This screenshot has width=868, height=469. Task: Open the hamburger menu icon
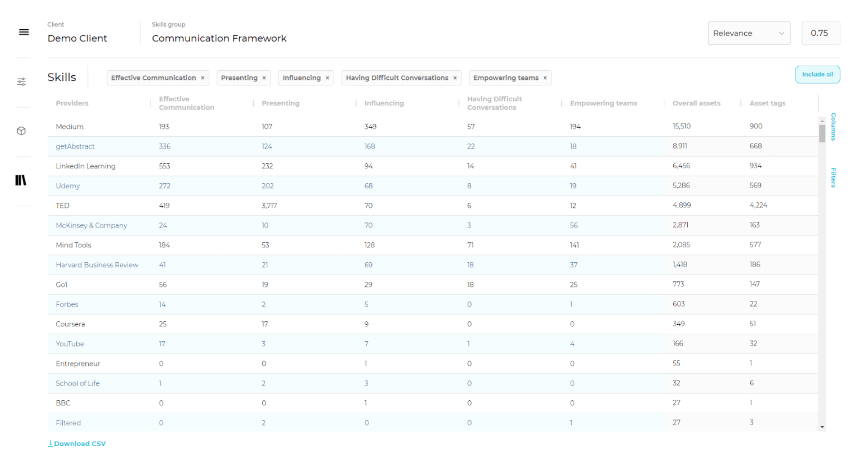23,32
